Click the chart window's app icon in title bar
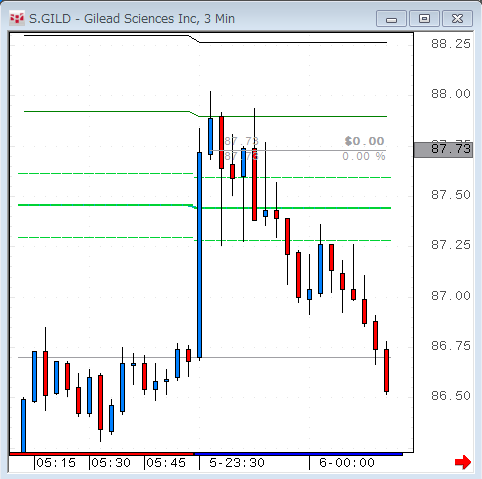482x479 pixels. pyautogui.click(x=17, y=18)
